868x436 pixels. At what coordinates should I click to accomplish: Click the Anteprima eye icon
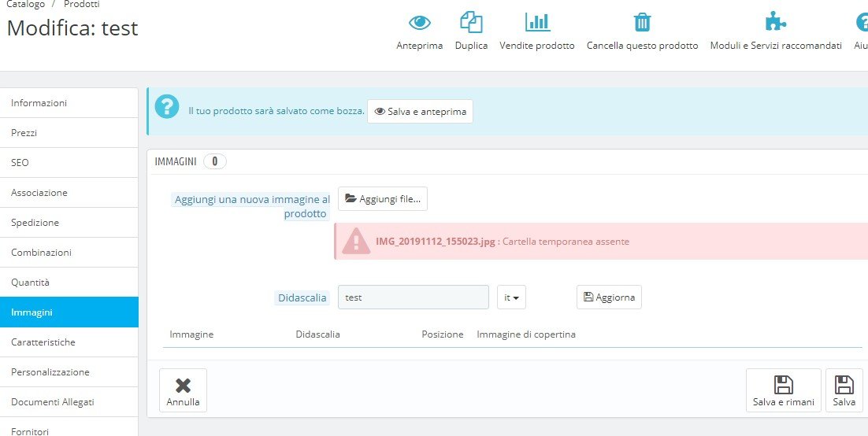420,23
